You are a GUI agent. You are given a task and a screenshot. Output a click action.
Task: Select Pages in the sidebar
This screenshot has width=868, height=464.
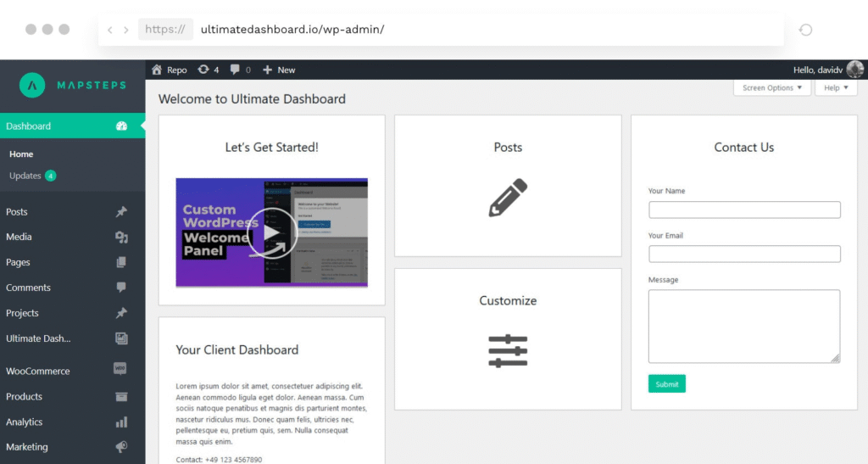tap(18, 262)
